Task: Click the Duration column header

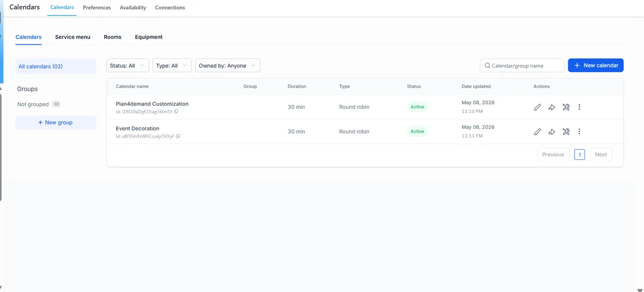Action: [297, 86]
